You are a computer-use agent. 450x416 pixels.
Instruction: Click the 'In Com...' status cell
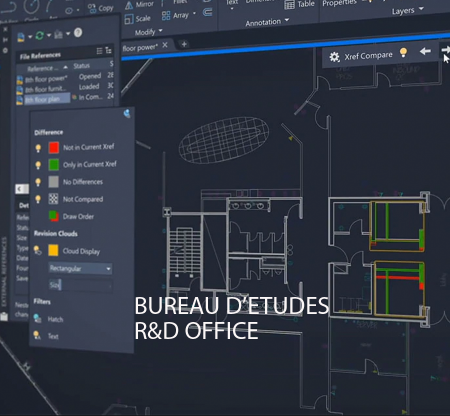pyautogui.click(x=91, y=97)
